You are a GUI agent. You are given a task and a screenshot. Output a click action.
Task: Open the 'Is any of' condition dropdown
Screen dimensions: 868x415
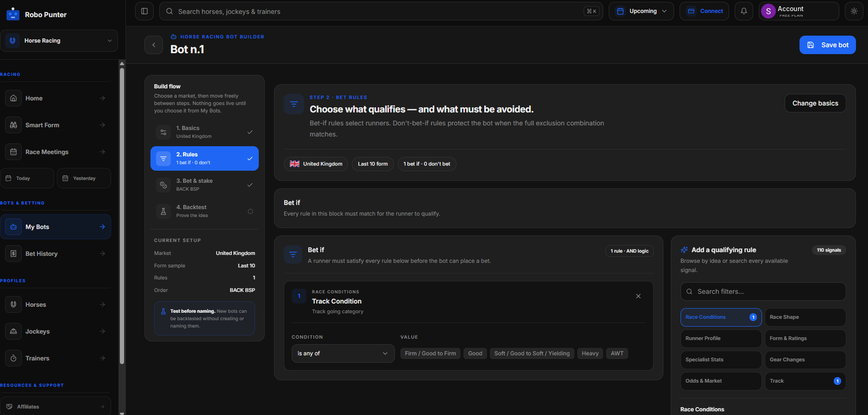tap(343, 353)
